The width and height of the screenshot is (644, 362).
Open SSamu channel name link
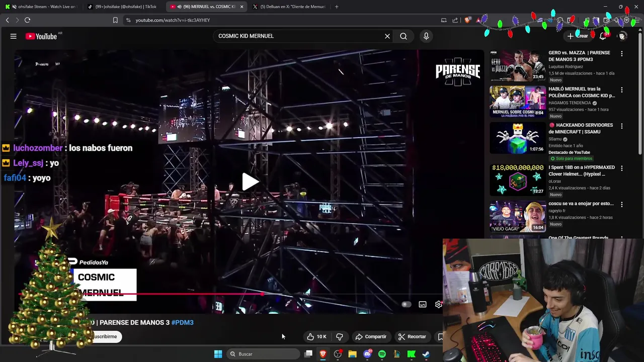tap(555, 139)
